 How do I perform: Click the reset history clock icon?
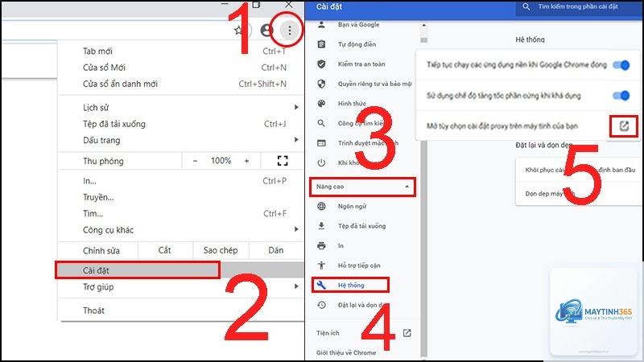[321, 305]
